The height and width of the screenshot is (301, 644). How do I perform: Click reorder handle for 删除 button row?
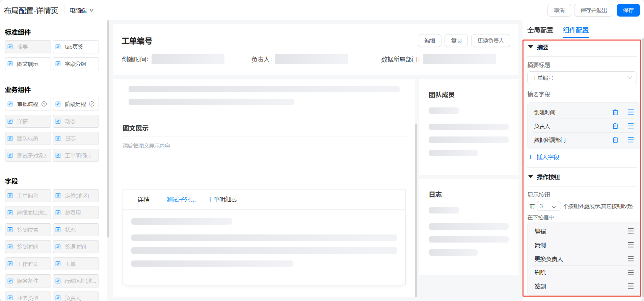click(x=630, y=273)
